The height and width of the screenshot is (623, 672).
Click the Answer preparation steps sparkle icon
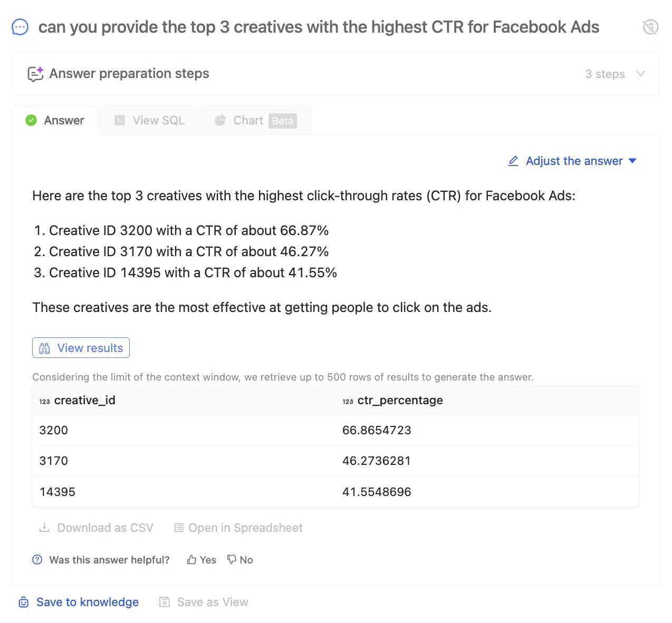coord(35,74)
